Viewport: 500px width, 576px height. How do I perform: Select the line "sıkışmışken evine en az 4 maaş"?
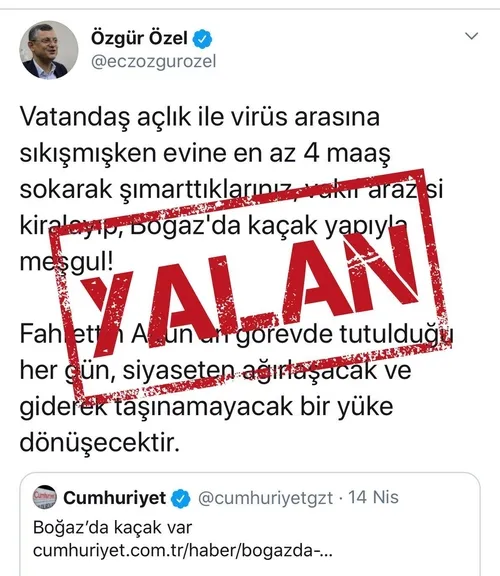coord(205,154)
